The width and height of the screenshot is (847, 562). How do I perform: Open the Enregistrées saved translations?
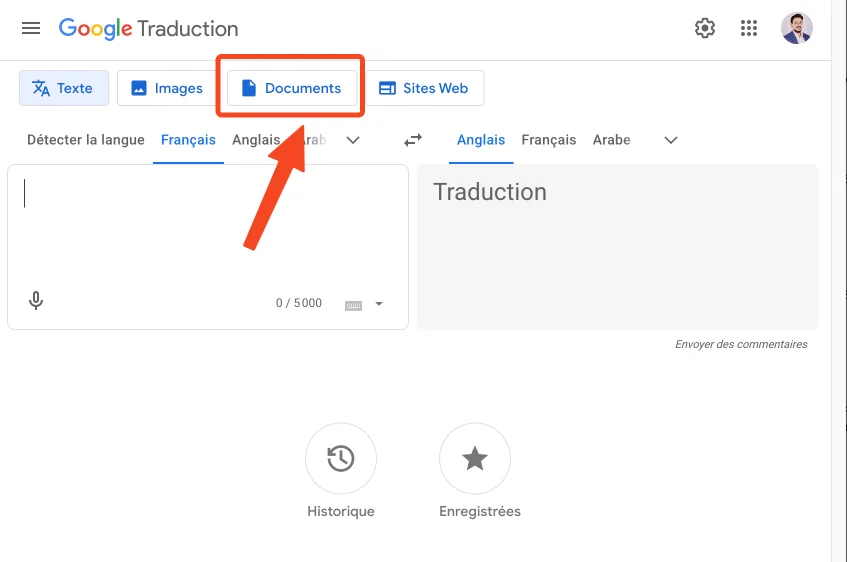(x=475, y=458)
